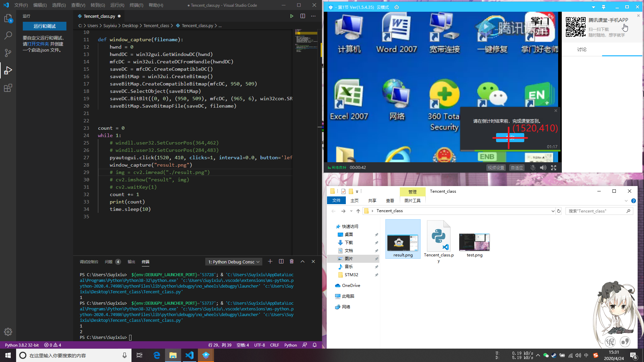The height and width of the screenshot is (362, 644).
Task: Click the sign-in countdown progress bar
Action: pos(510,151)
